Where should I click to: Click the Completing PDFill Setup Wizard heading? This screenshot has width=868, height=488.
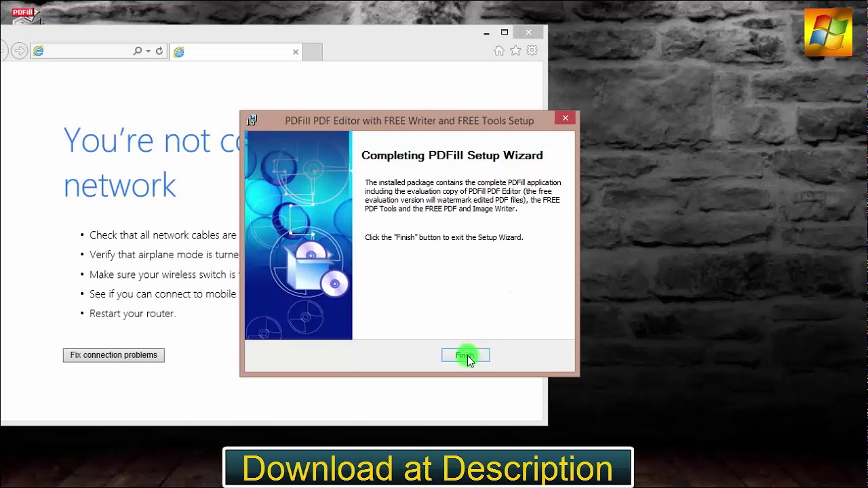tap(452, 155)
